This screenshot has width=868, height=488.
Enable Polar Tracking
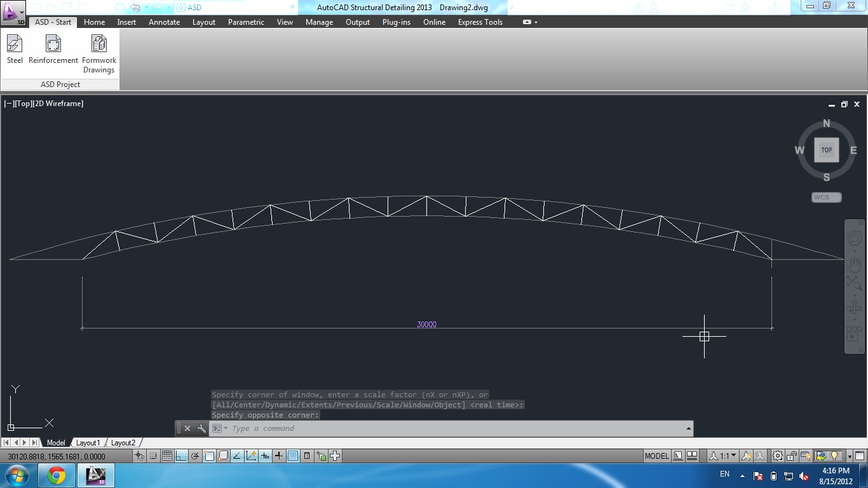195,456
